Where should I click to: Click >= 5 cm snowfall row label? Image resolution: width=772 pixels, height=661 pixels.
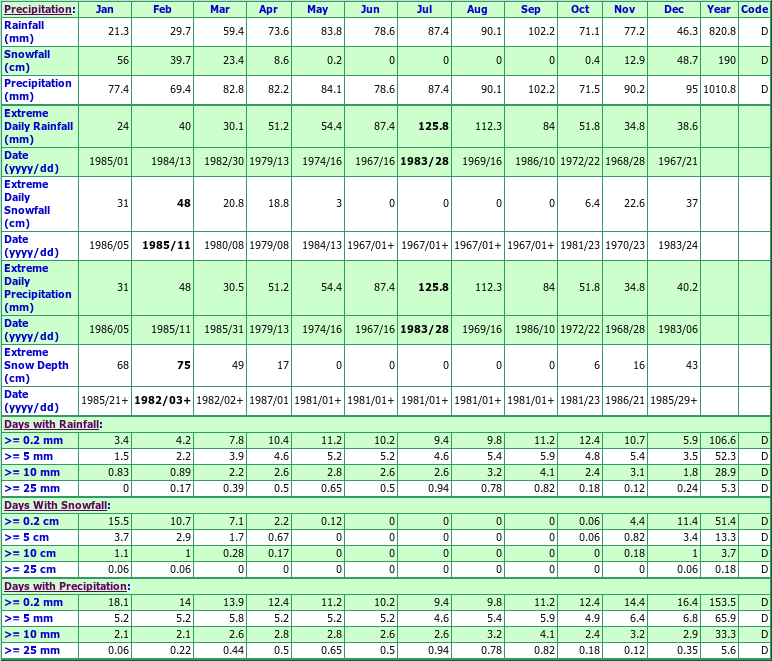pyautogui.click(x=27, y=537)
